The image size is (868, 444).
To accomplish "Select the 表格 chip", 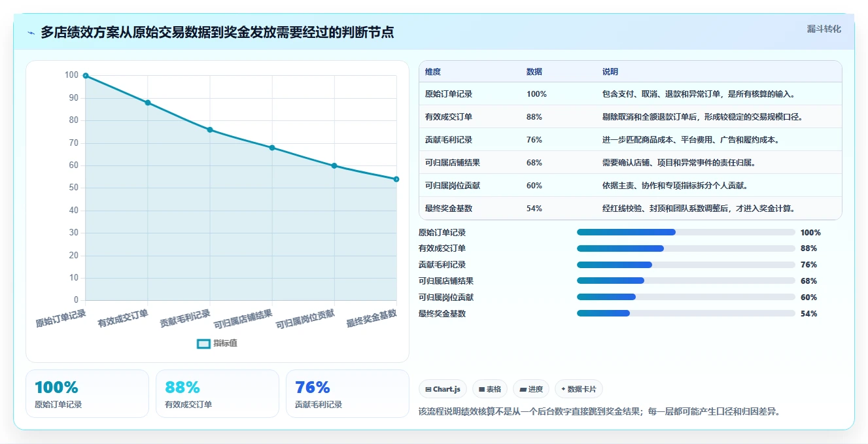I will tap(489, 389).
